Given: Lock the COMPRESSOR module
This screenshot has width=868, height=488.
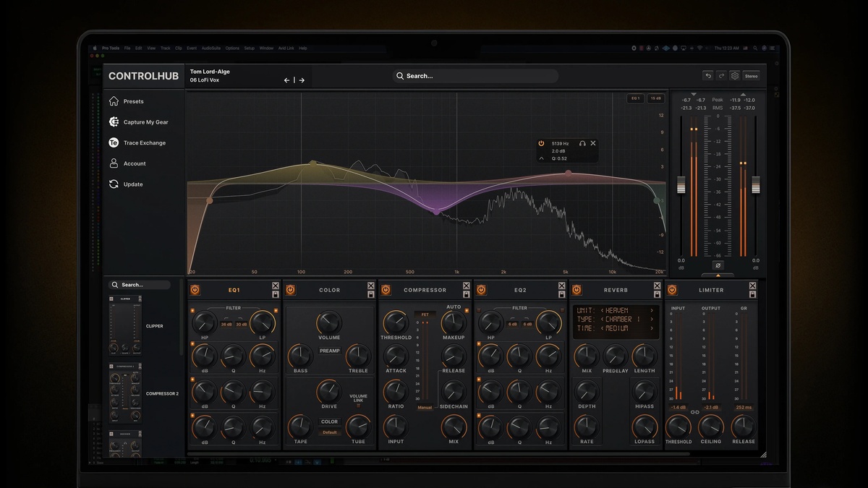Looking at the screenshot, I should pyautogui.click(x=466, y=294).
